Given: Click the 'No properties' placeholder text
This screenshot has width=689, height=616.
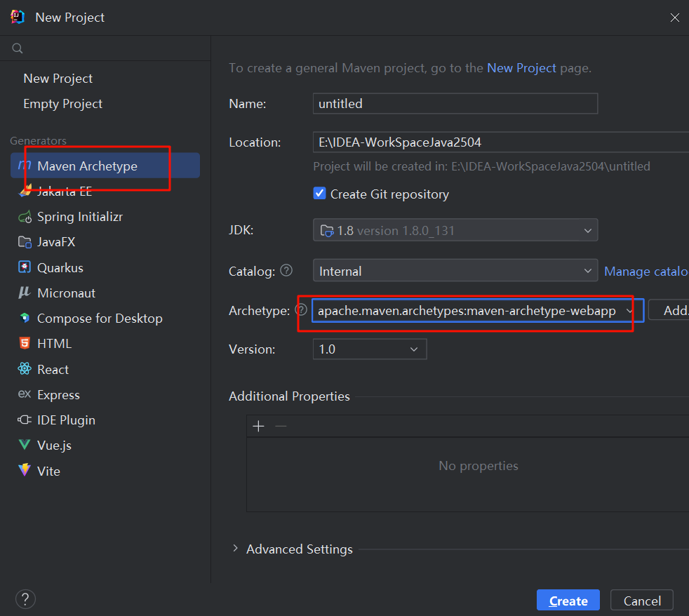Looking at the screenshot, I should click(478, 466).
